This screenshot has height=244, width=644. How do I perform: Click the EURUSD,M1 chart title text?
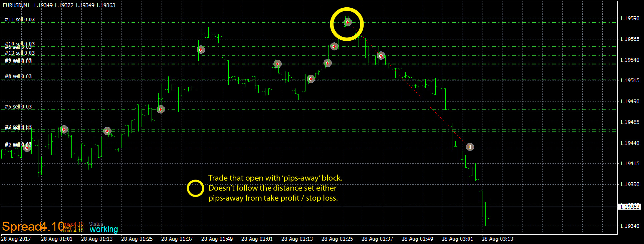[x=16, y=5]
